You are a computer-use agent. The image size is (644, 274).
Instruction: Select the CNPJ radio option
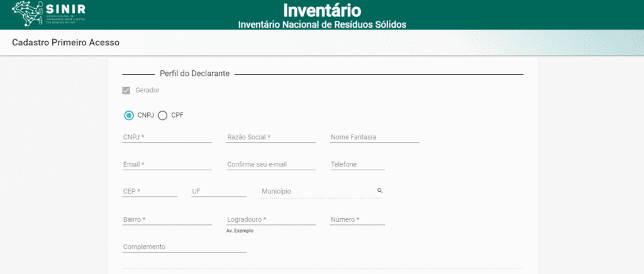129,115
